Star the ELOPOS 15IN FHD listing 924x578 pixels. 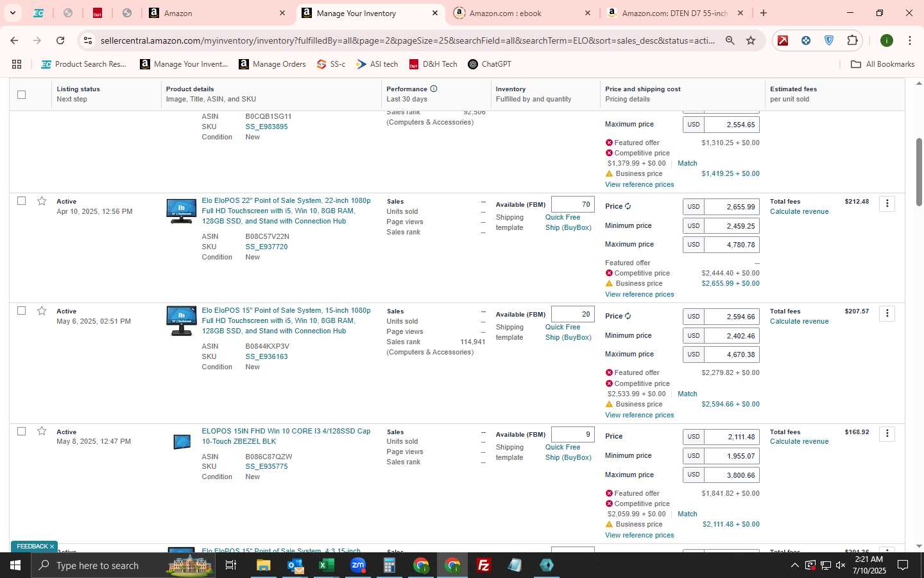[x=42, y=432]
